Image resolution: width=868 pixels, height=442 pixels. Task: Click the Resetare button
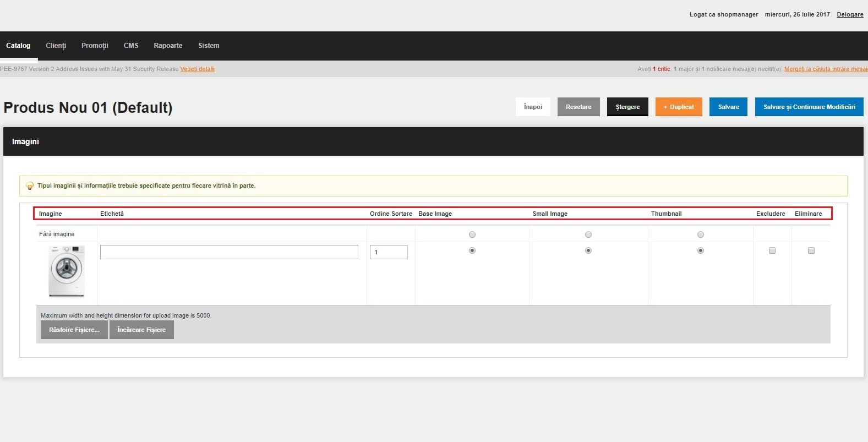pos(578,107)
